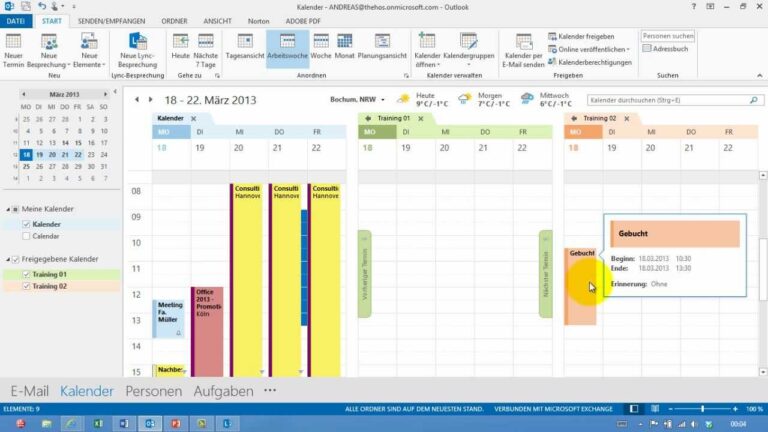Image resolution: width=768 pixels, height=432 pixels.
Task: Overlay Training 01 with arrow icon
Action: click(368, 119)
